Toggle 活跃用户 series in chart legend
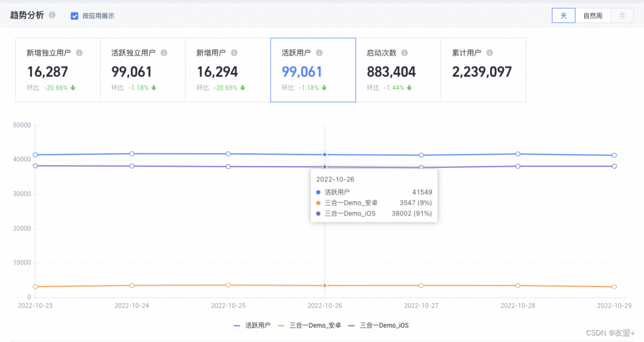The height and width of the screenshot is (342, 644). tap(252, 325)
